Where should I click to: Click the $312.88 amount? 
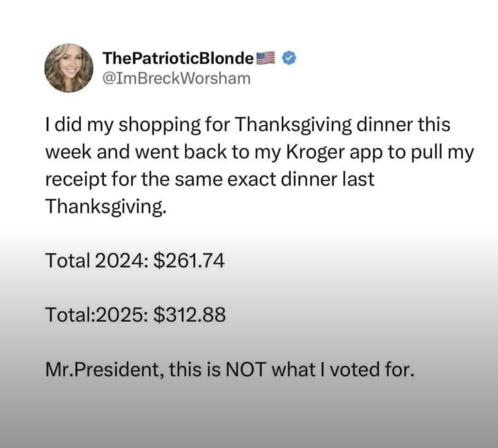tap(189, 314)
